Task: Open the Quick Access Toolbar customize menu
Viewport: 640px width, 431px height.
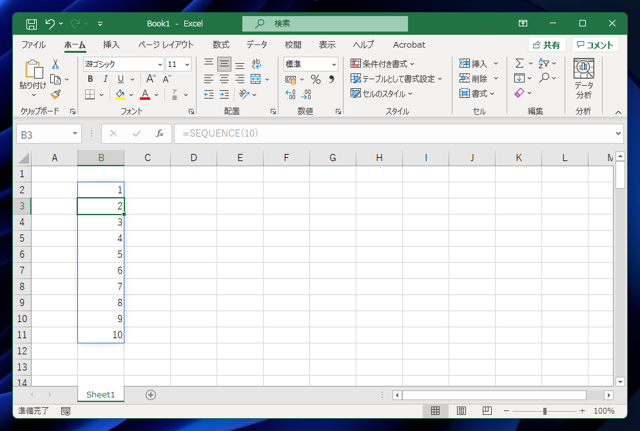Action: 100,24
